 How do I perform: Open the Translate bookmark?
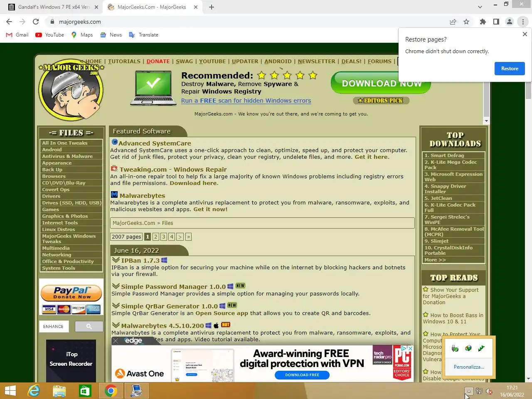point(143,35)
